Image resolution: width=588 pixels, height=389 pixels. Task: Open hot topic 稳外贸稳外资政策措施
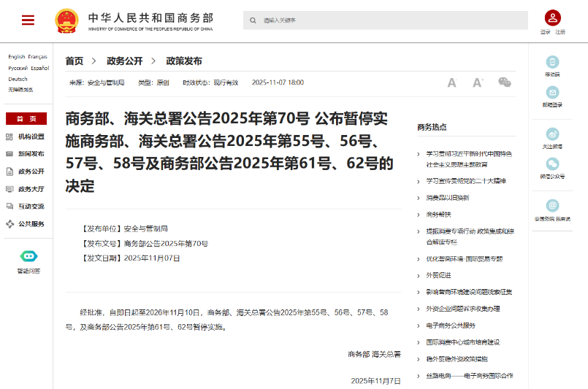(457, 358)
